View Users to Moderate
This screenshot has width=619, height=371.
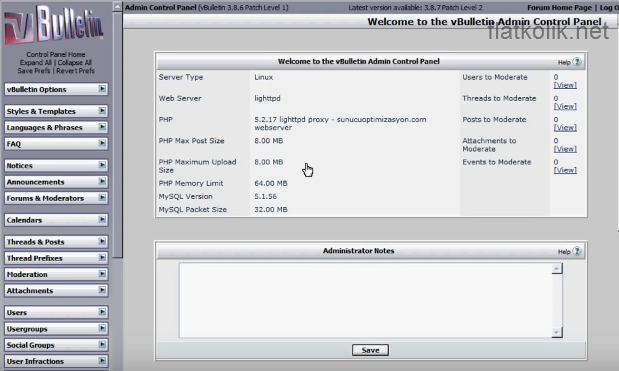click(x=565, y=85)
